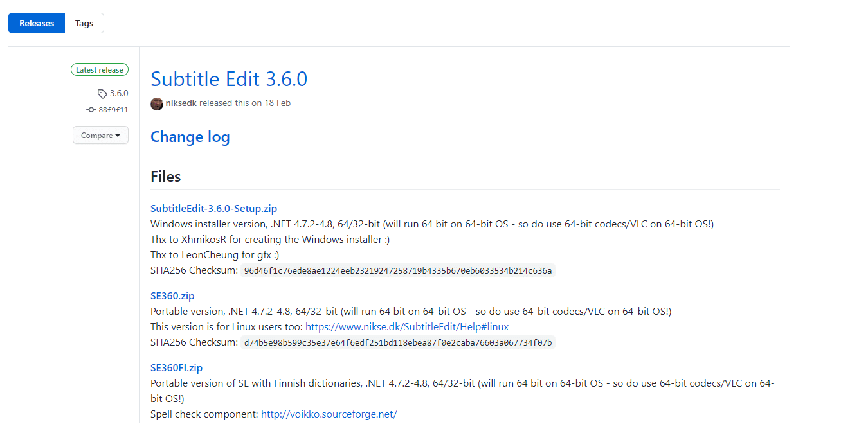
Task: Click the 'Windows installer version' description line
Action: (432, 224)
